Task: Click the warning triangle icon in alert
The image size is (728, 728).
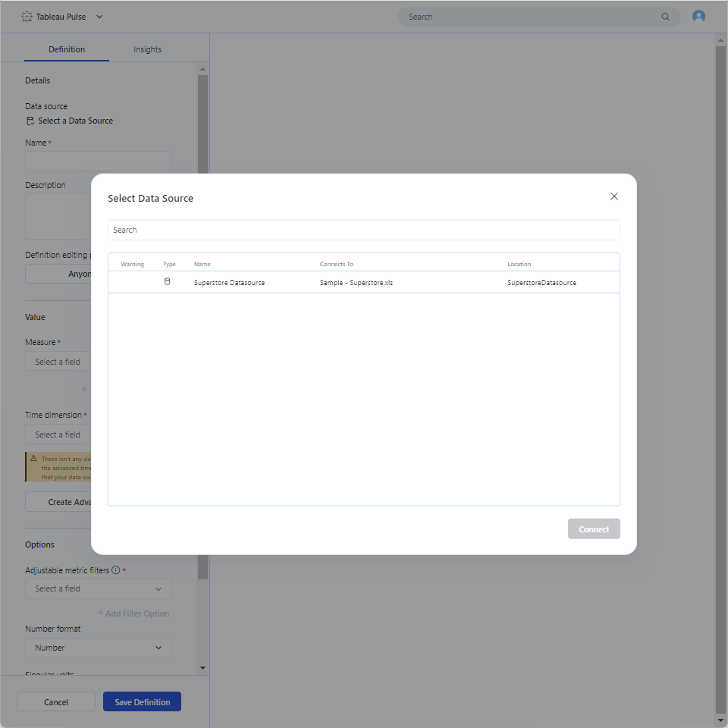Action: 33,458
